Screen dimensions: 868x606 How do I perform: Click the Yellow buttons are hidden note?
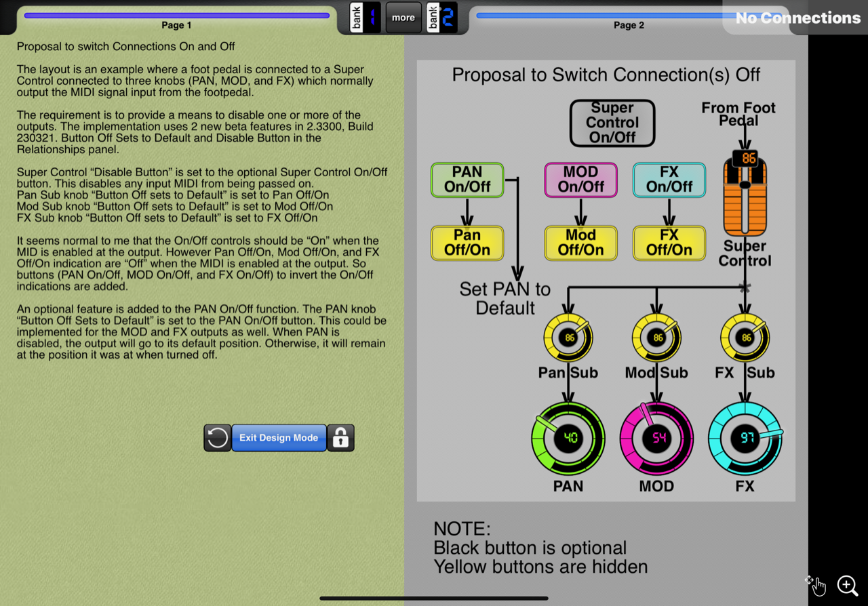click(540, 567)
